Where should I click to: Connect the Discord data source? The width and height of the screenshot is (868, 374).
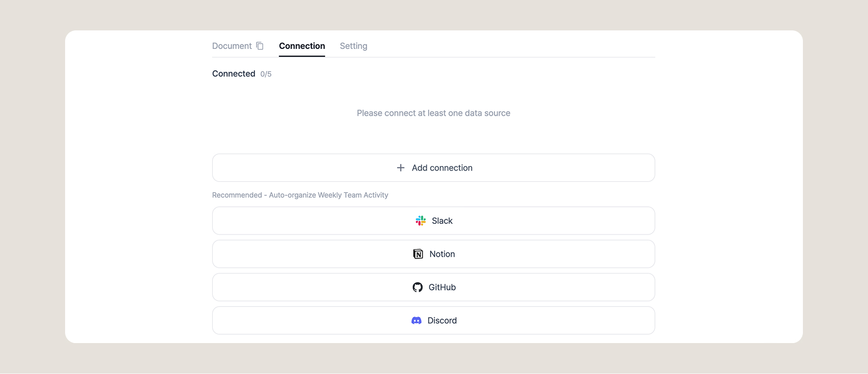coord(433,321)
